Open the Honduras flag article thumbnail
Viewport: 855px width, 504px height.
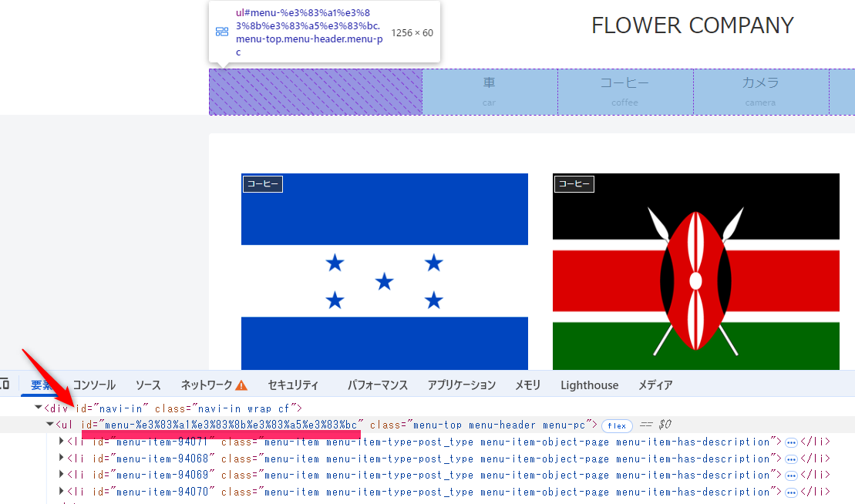(384, 271)
